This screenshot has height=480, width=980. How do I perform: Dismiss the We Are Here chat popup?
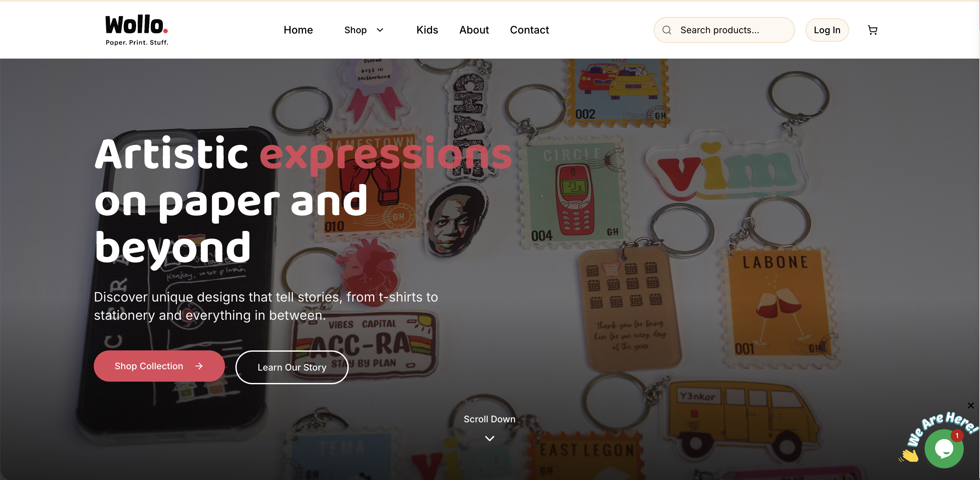pyautogui.click(x=971, y=405)
